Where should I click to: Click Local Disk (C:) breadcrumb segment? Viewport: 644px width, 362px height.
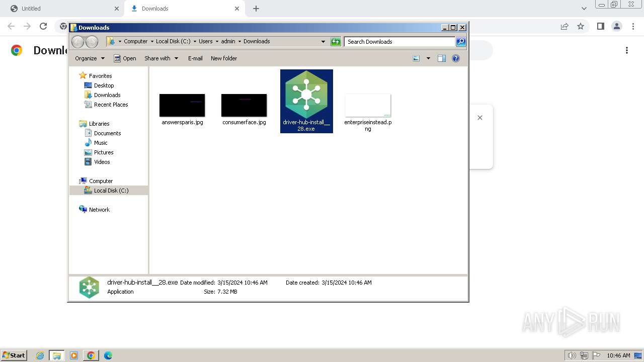[173, 42]
